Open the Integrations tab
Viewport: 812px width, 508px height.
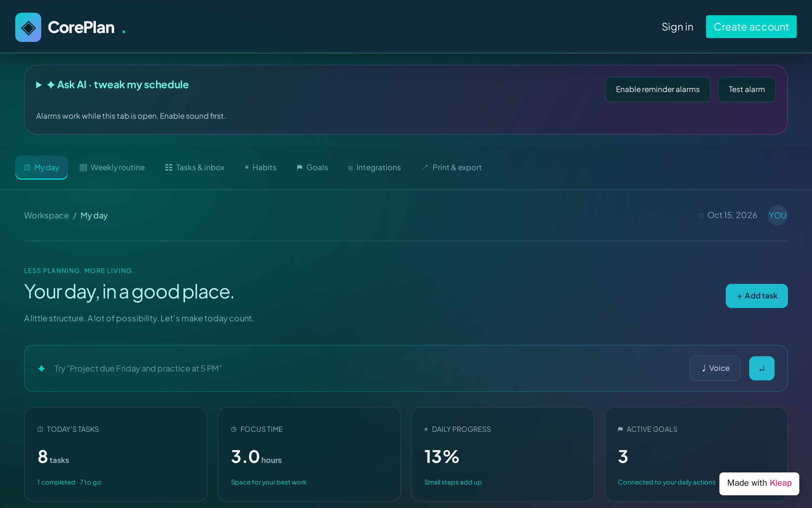pos(375,167)
